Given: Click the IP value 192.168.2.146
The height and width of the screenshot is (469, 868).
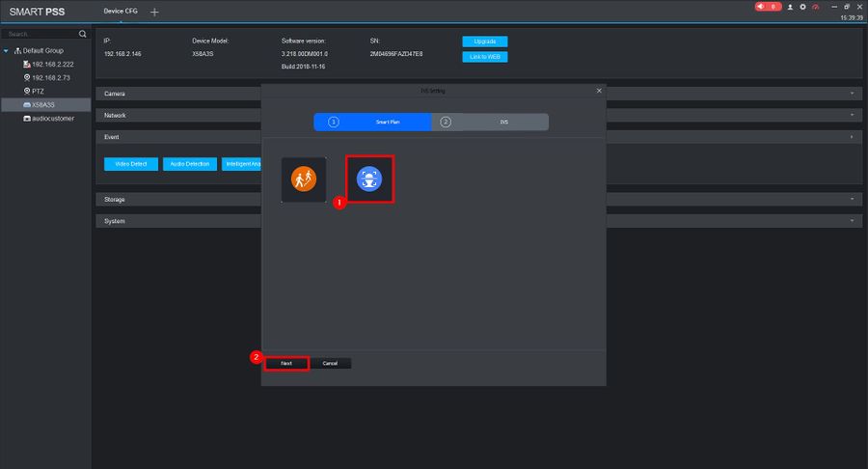Looking at the screenshot, I should point(122,54).
